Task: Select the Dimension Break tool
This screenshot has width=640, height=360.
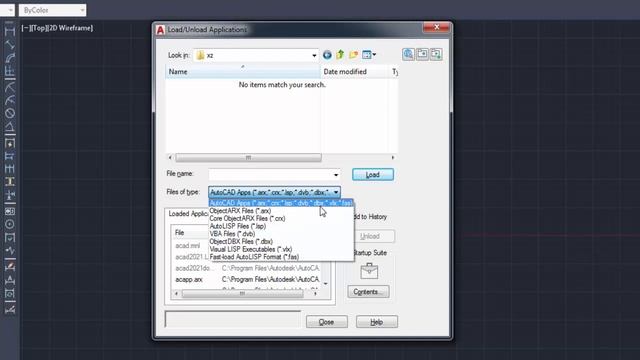Action: (10, 195)
